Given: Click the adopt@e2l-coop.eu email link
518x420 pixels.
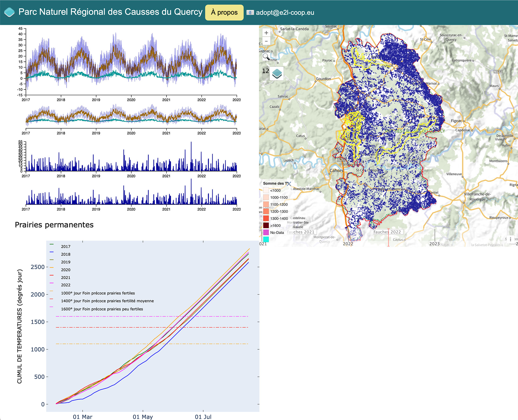Looking at the screenshot, I should [285, 12].
